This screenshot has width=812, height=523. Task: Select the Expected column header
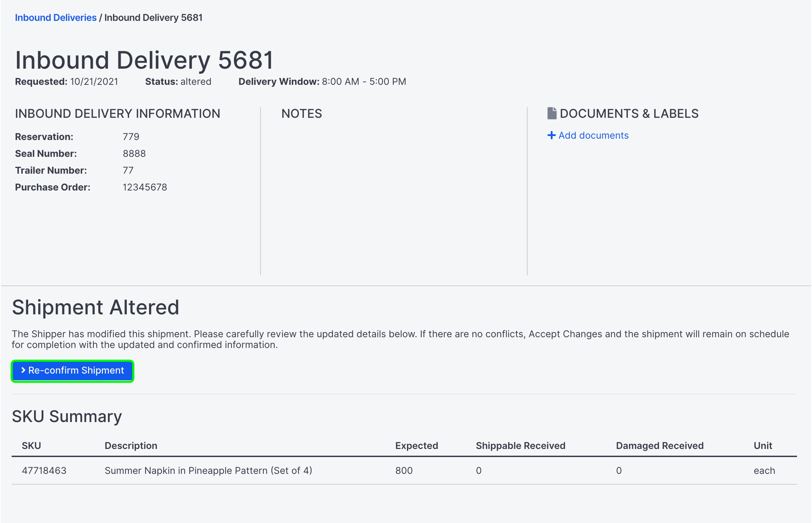click(x=416, y=445)
